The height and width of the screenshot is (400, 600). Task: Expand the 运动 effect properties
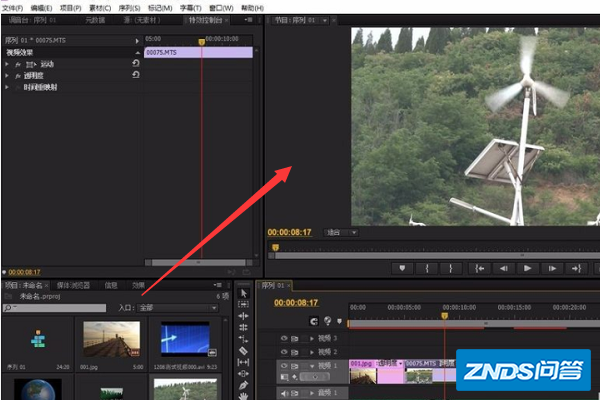pyautogui.click(x=7, y=64)
